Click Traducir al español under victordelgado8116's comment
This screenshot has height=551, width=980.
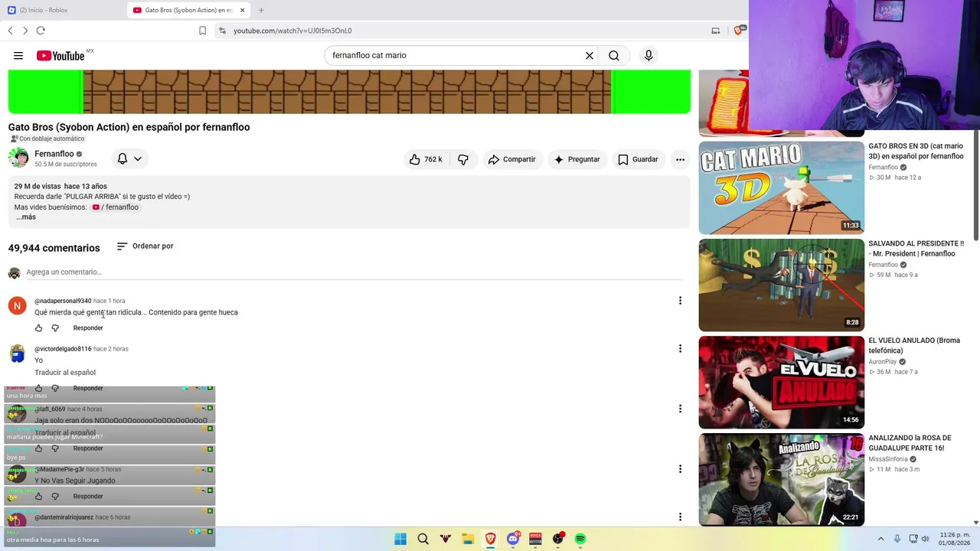[65, 373]
